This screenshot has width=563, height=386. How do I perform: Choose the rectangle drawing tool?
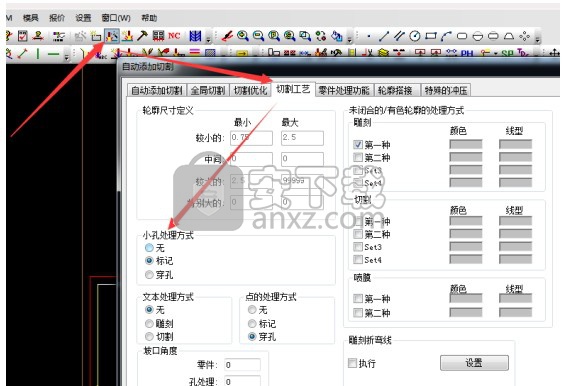click(x=431, y=36)
